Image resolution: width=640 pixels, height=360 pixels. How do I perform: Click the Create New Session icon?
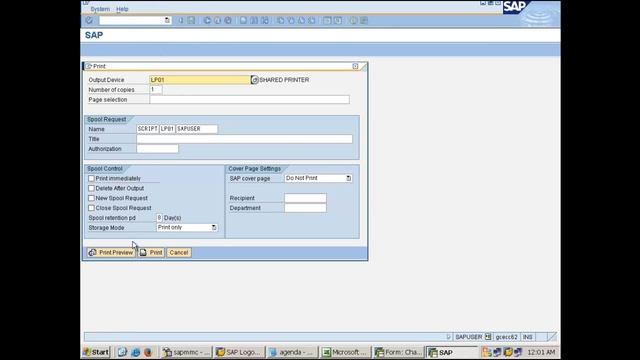pos(327,20)
